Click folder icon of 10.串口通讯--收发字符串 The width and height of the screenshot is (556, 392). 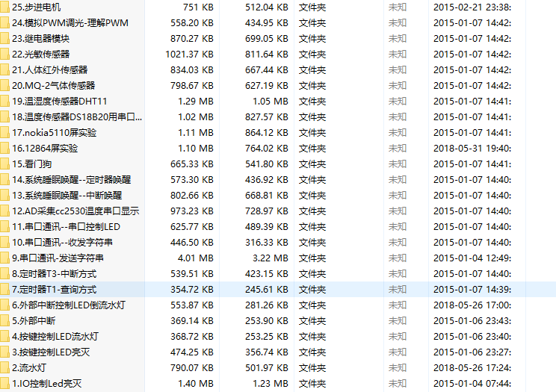click(4, 242)
